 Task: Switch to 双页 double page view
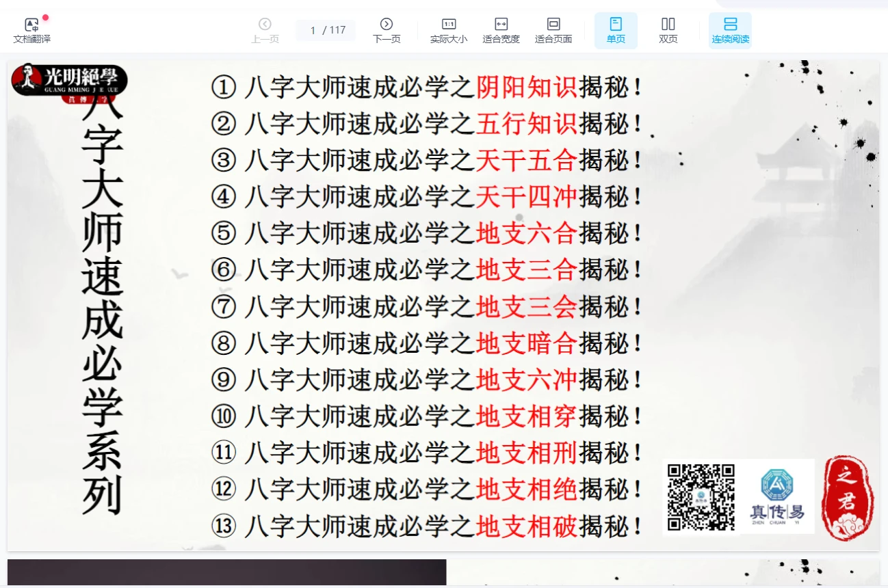click(x=668, y=31)
